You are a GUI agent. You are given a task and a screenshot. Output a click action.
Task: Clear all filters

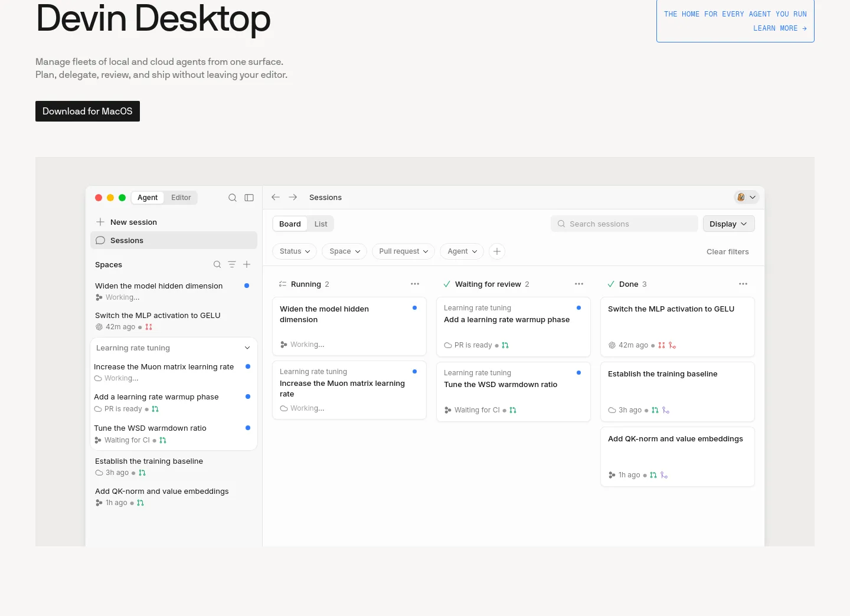click(x=727, y=252)
